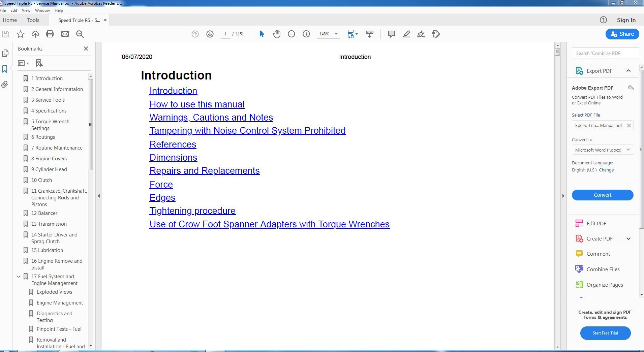Click the Send file by email icon
644x352 pixels.
65,34
